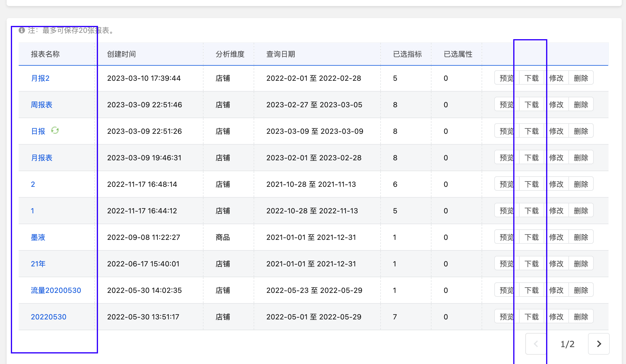Click 删除 for the report named 1
626x364 pixels.
[x=581, y=211]
